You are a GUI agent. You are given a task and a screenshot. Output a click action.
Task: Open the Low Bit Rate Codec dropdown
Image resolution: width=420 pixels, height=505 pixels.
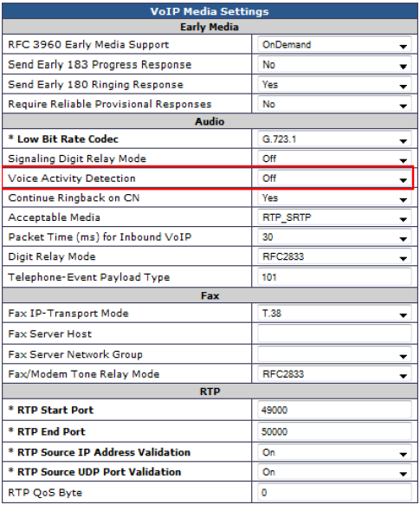click(x=334, y=139)
